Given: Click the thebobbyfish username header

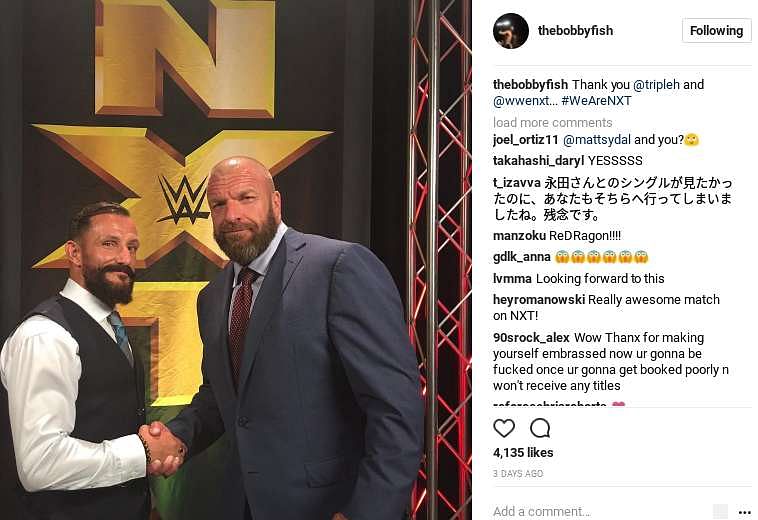Looking at the screenshot, I should coord(575,31).
